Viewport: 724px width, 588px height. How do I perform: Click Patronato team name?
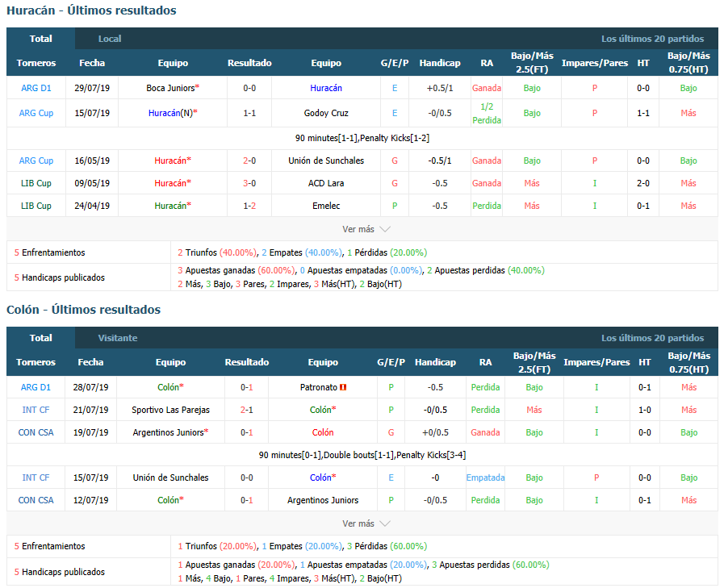(x=319, y=387)
